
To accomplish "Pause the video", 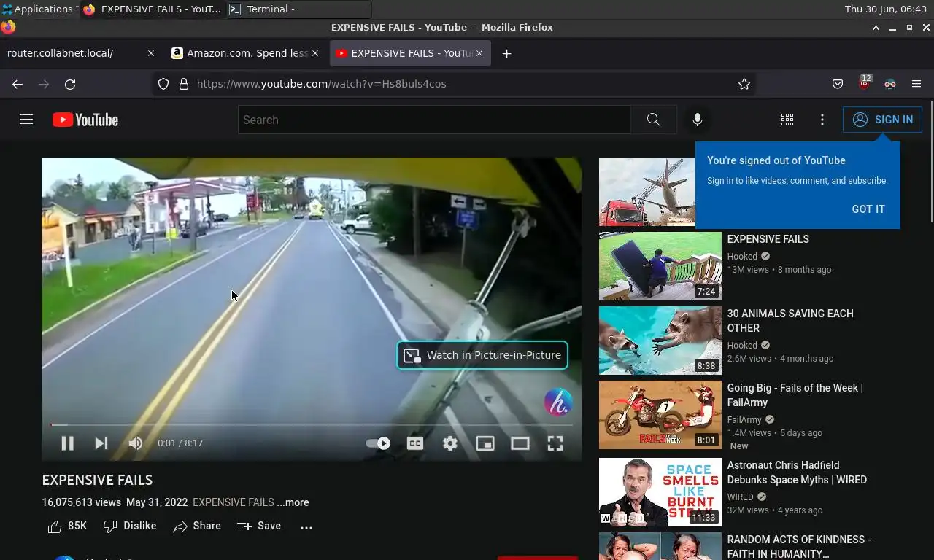I will point(67,443).
